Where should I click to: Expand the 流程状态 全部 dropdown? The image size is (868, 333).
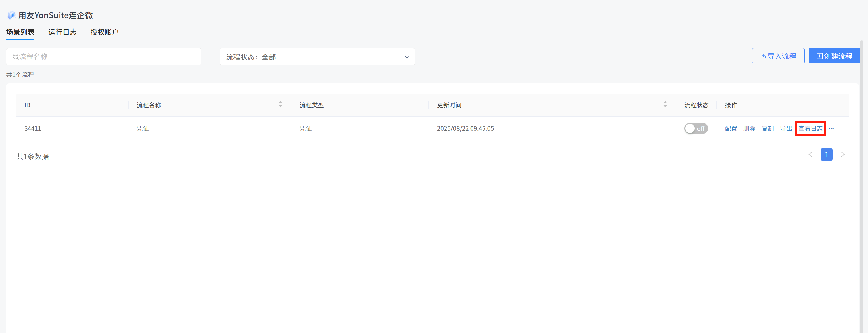tap(317, 57)
